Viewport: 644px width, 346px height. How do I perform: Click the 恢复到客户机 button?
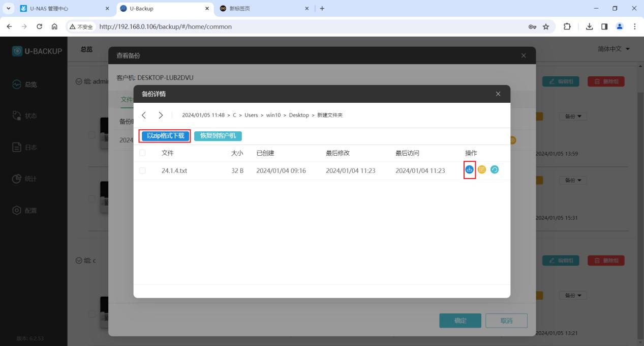(218, 136)
